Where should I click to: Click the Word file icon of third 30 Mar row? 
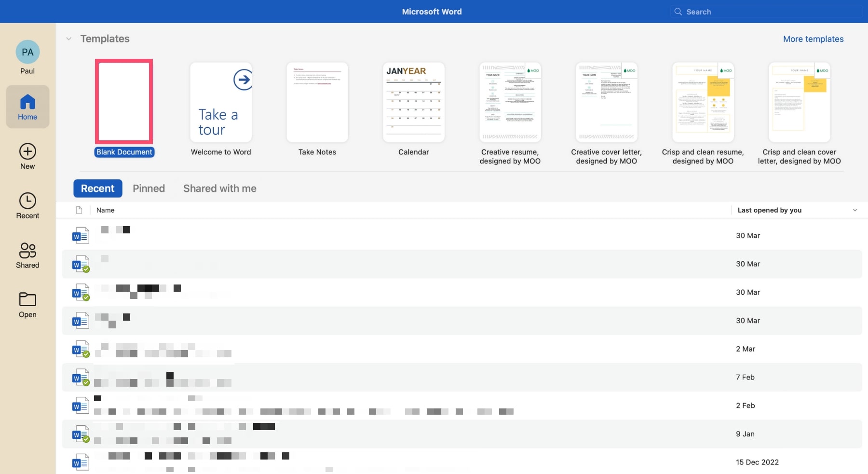pos(81,292)
